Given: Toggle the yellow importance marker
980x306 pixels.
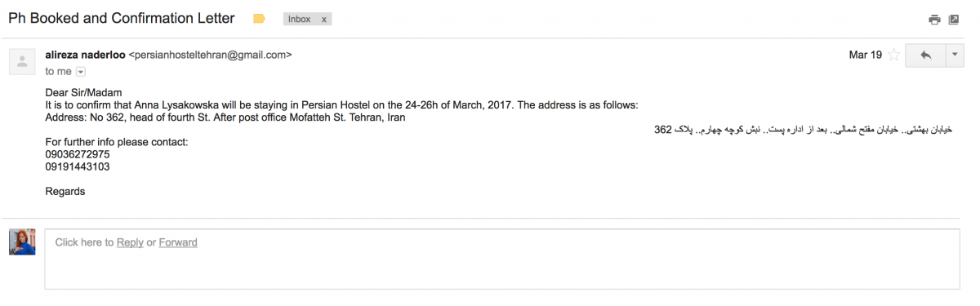Looking at the screenshot, I should 259,19.
